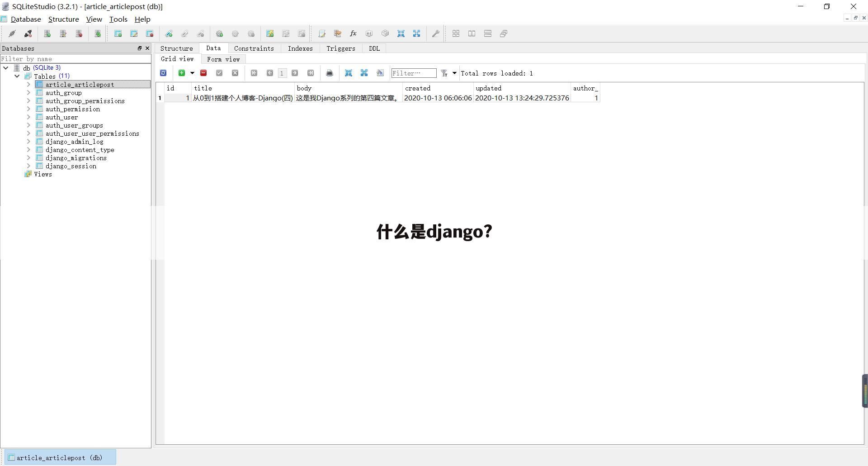Expand django_admin_log table node
Image resolution: width=868 pixels, height=466 pixels.
click(28, 141)
